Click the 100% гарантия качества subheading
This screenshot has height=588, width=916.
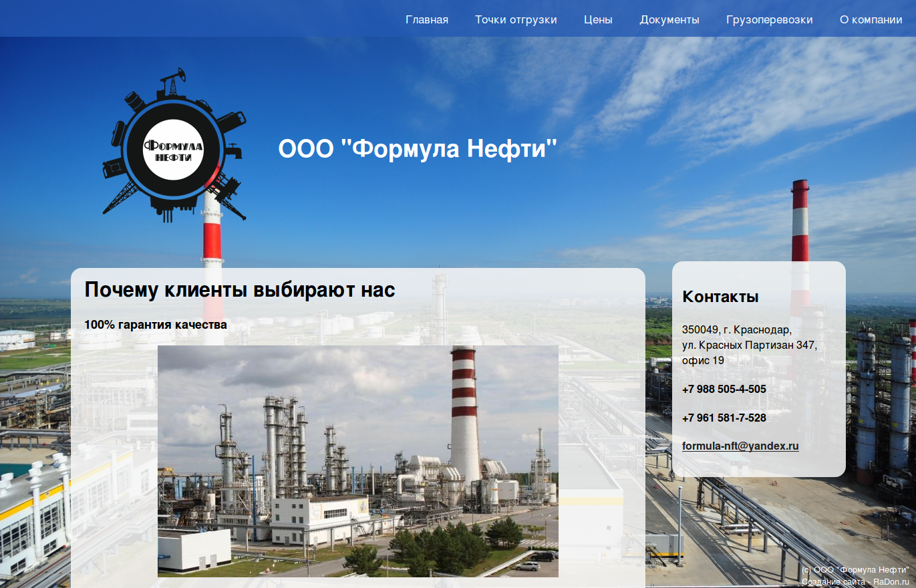click(x=155, y=325)
